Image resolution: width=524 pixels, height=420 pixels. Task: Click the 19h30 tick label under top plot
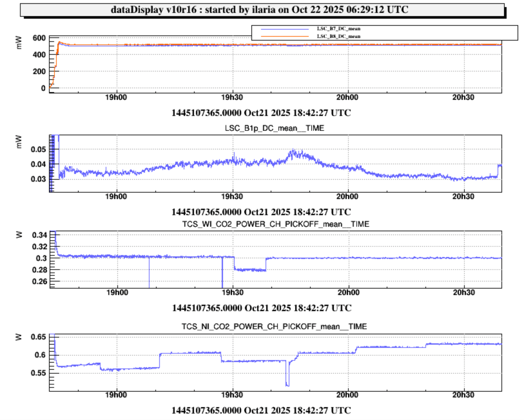232,97
